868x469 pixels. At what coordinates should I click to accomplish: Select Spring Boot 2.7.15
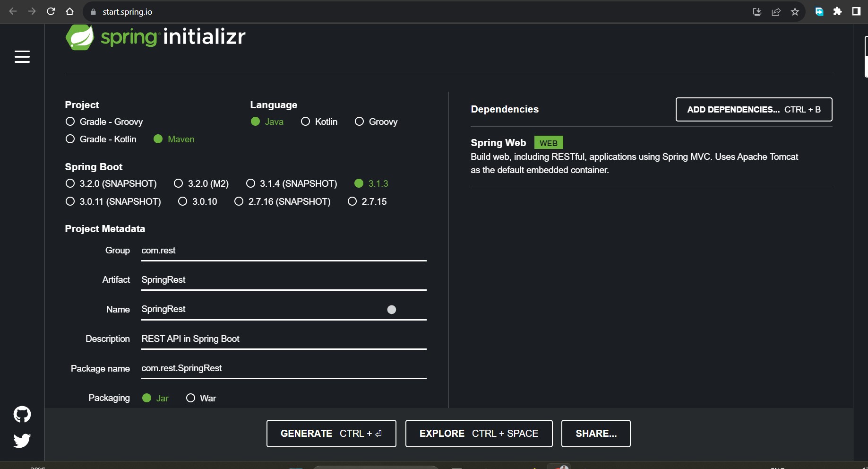click(367, 201)
